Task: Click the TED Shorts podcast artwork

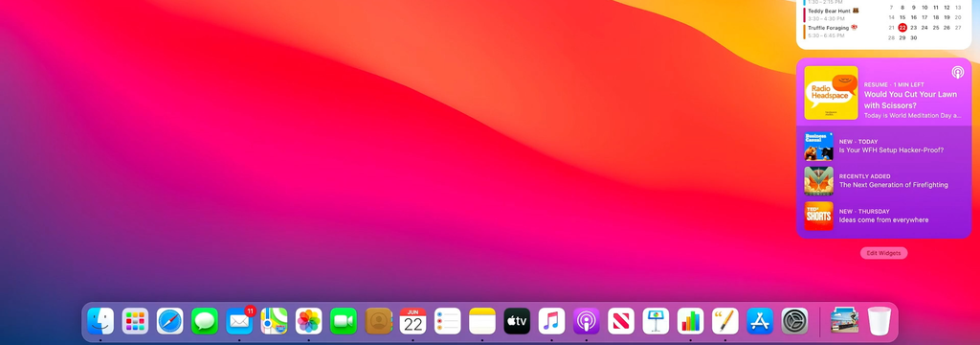Action: tap(818, 216)
